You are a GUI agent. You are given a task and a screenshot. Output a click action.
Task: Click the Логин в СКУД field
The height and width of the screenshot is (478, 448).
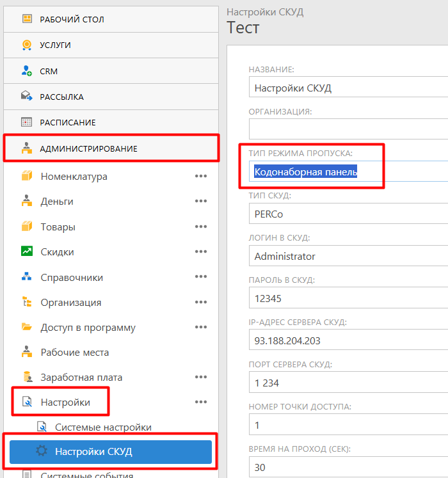(x=348, y=256)
